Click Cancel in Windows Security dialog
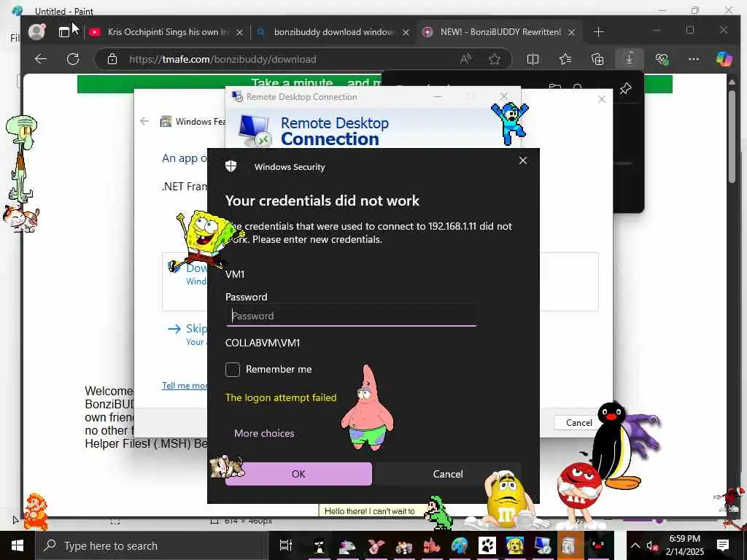Screen dimensions: 747x560 coord(448,474)
